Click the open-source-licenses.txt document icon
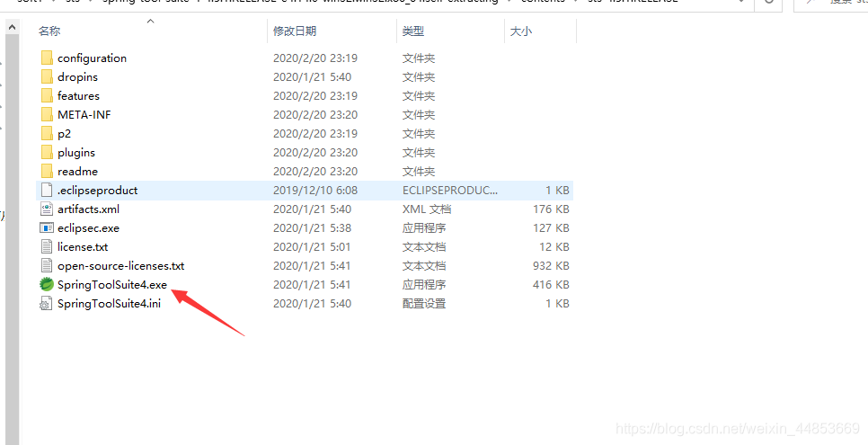This screenshot has width=868, height=445. coord(47,265)
